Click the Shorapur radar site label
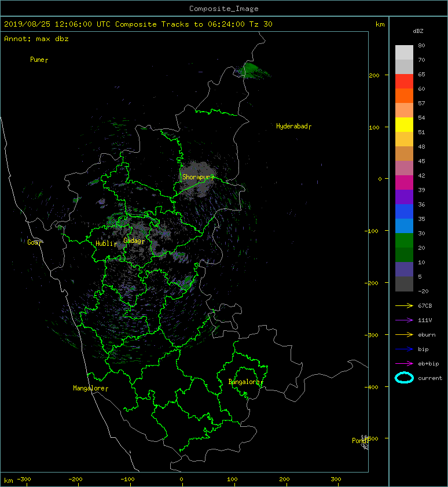448x487 pixels. tap(198, 177)
